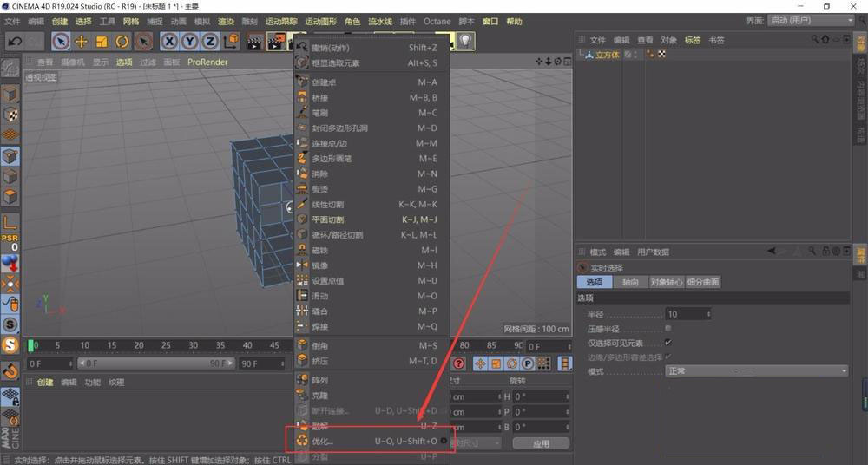Image resolution: width=868 pixels, height=465 pixels.
Task: Click the Make Editable icon in left toolbar
Action: click(10, 68)
